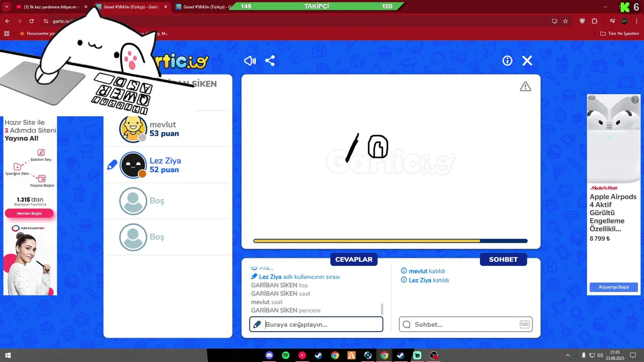Click 'Lez Ziya adlı kullanıcının sırası' message

299,277
